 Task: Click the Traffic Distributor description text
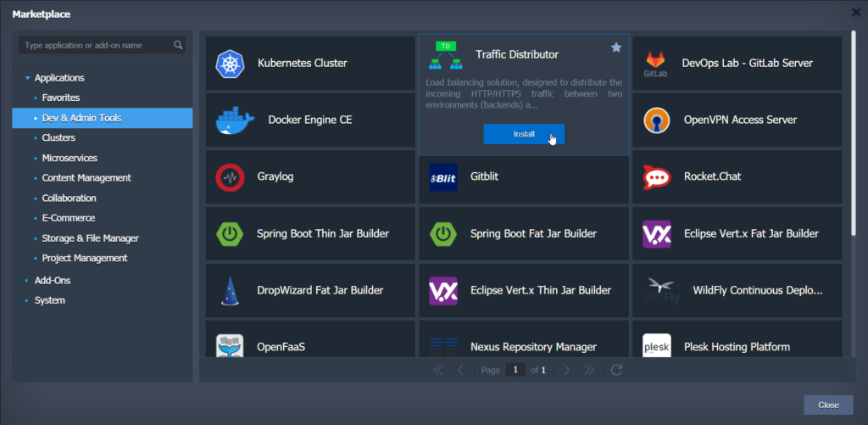click(x=524, y=93)
